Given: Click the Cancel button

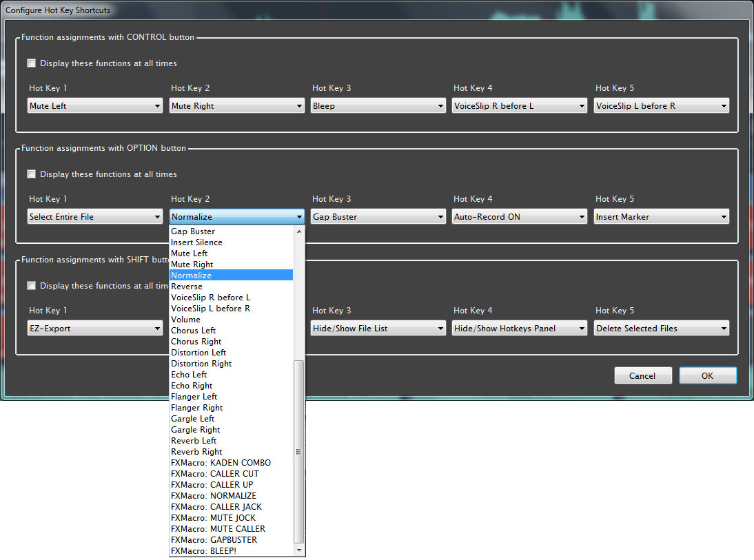Looking at the screenshot, I should 643,375.
